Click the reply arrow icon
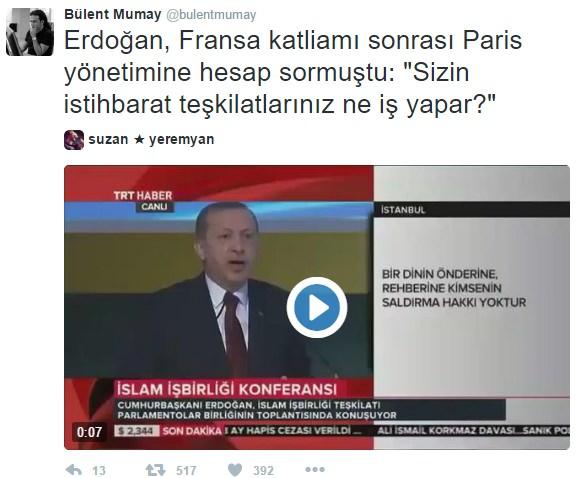 click(73, 470)
